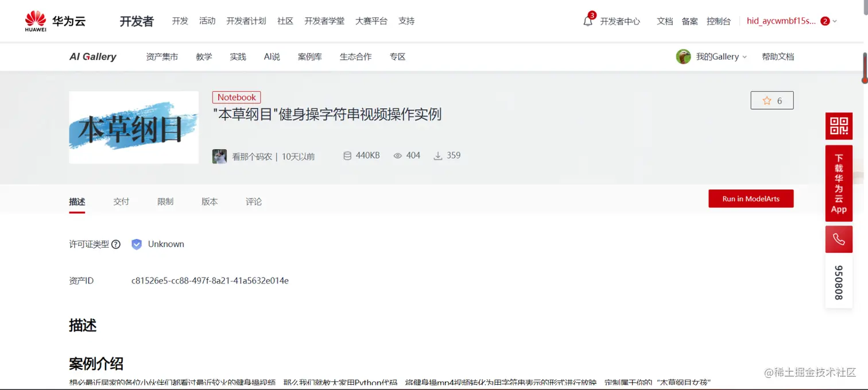Switch to the 交付 tab

[121, 202]
